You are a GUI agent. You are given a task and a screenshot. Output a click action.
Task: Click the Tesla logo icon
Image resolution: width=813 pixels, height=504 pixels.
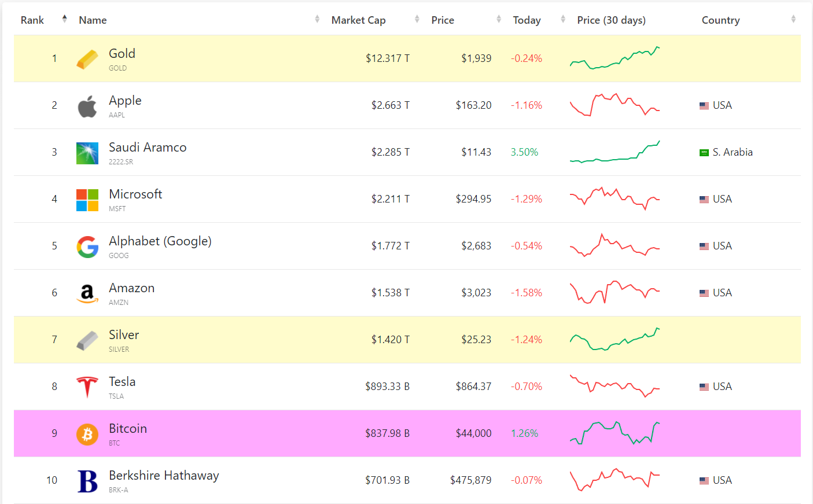coord(87,387)
